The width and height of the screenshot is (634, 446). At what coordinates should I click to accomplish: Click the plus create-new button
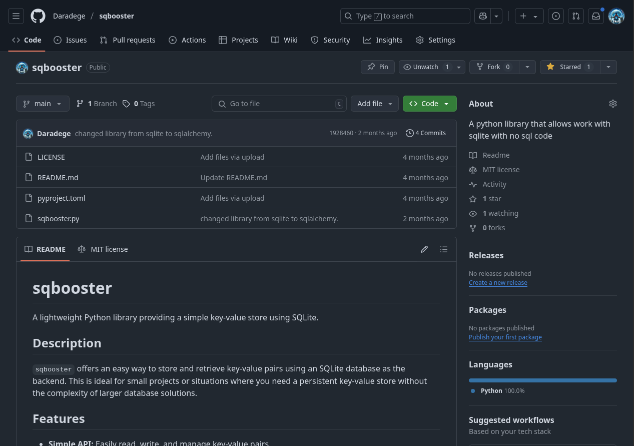point(523,16)
